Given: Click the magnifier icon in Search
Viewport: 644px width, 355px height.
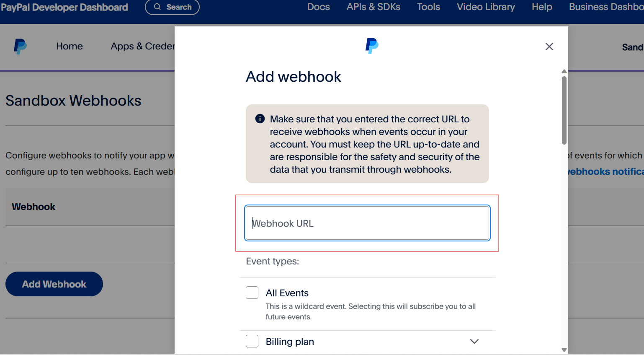Looking at the screenshot, I should pyautogui.click(x=157, y=7).
